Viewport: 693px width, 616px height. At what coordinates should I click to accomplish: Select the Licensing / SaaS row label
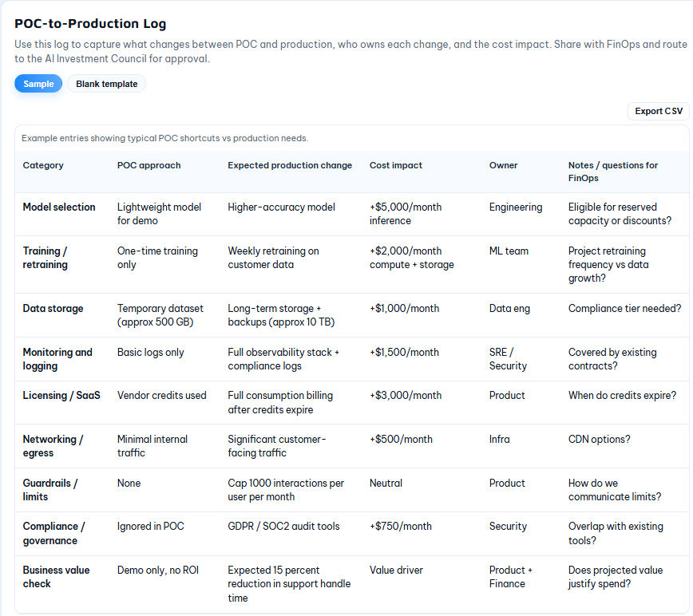click(x=61, y=395)
